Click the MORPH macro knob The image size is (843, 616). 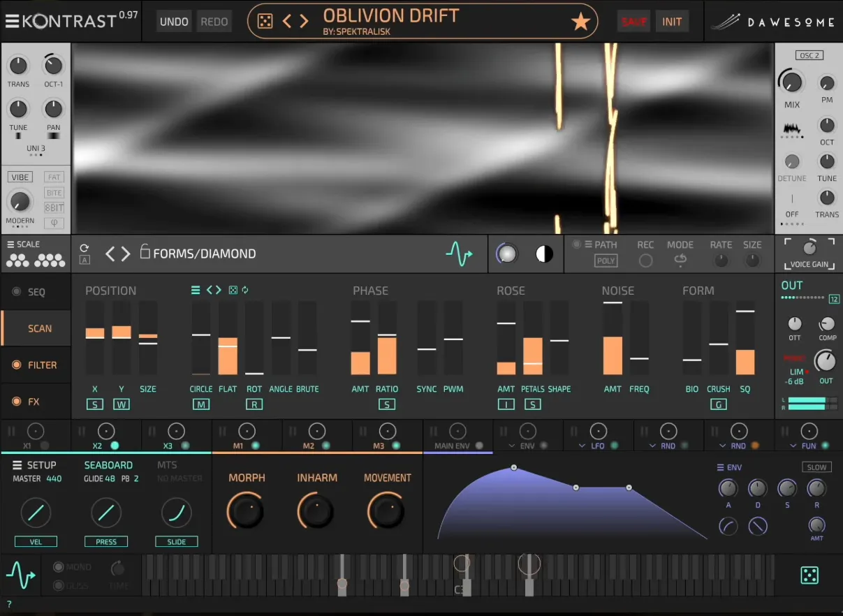(x=247, y=511)
